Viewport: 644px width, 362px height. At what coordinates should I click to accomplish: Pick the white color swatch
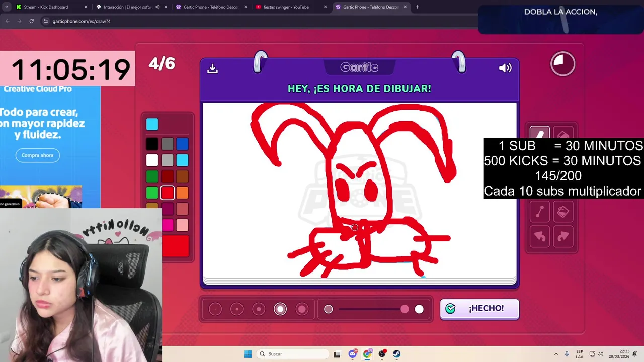[x=152, y=160]
